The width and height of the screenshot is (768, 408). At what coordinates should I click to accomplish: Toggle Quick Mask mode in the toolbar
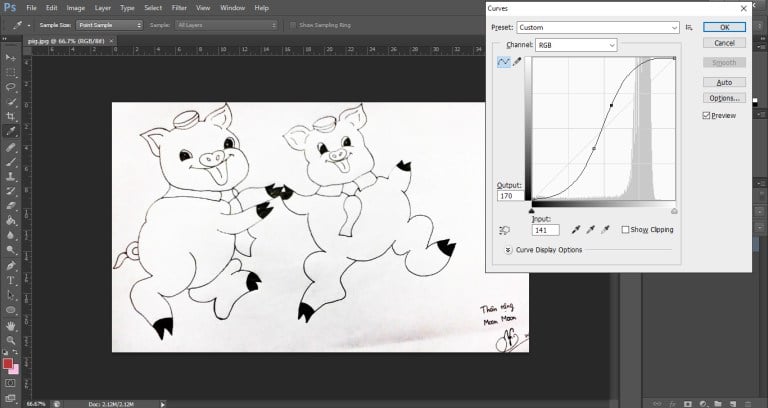coord(10,383)
